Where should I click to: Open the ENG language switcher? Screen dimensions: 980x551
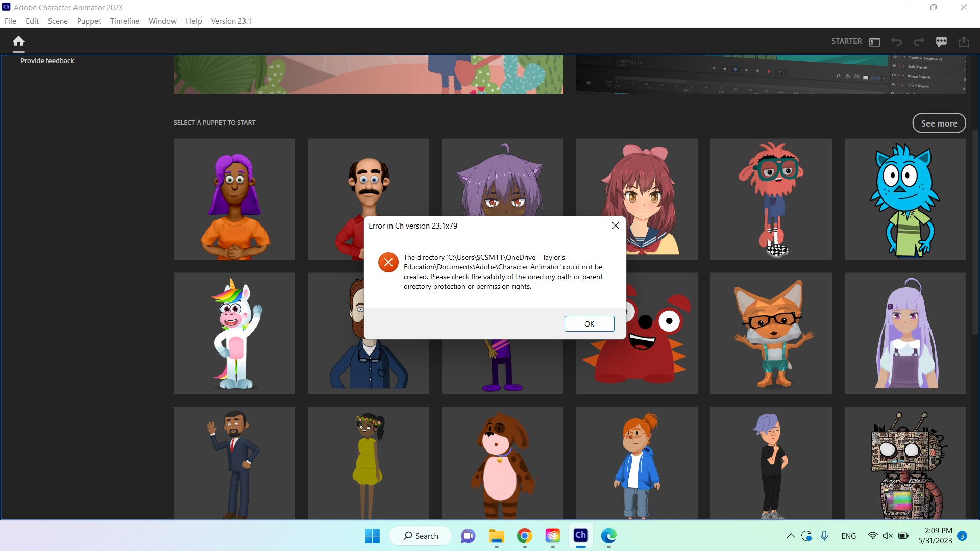(x=848, y=536)
